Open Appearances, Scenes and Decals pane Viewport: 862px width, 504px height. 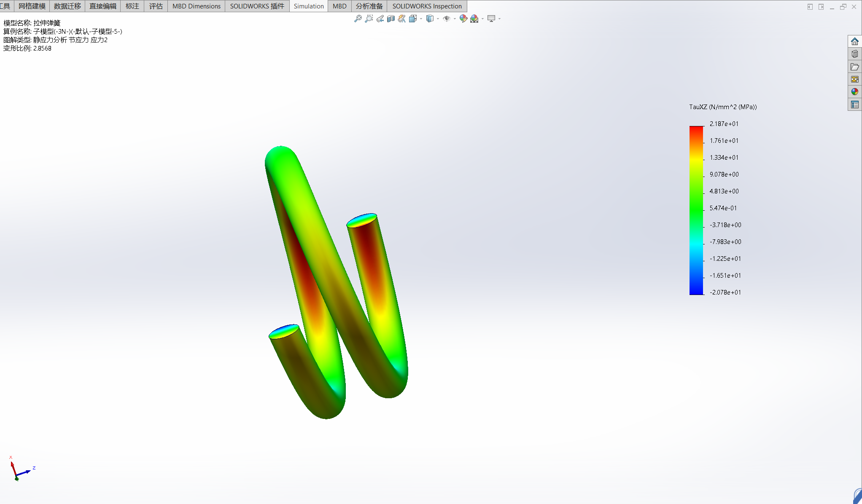[854, 92]
